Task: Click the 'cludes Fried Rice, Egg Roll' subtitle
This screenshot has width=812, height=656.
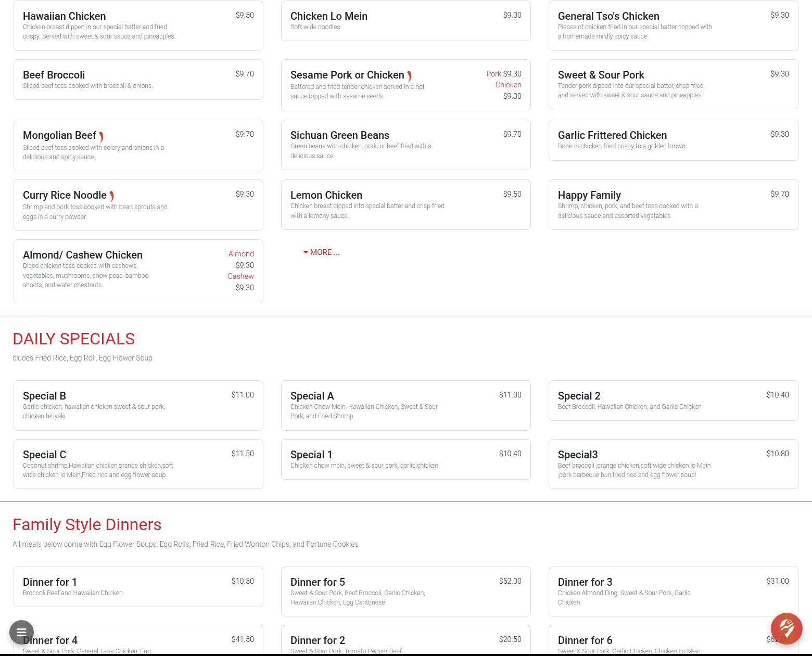Action: coord(82,358)
